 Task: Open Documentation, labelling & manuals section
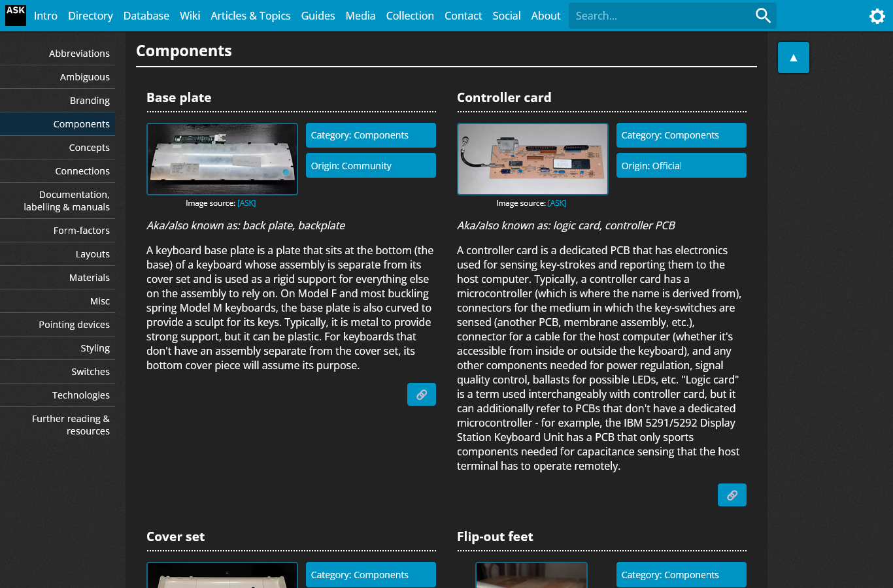pyautogui.click(x=58, y=201)
